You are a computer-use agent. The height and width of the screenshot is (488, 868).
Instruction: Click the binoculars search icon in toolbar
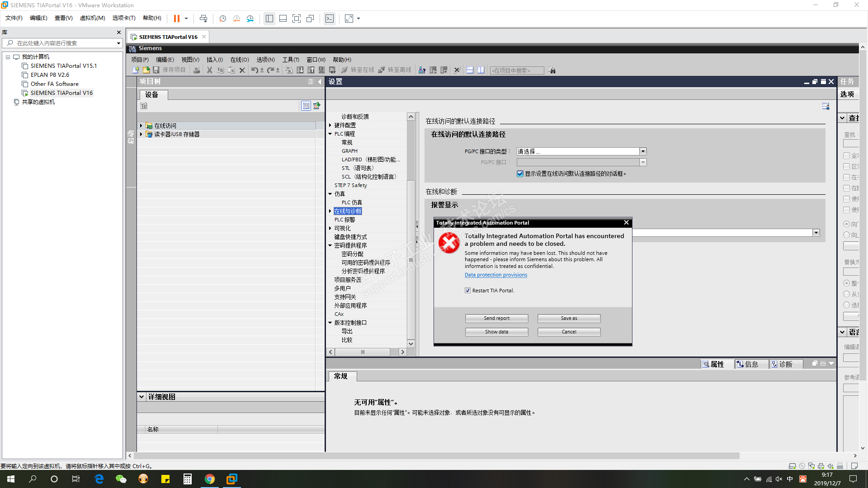(x=552, y=70)
